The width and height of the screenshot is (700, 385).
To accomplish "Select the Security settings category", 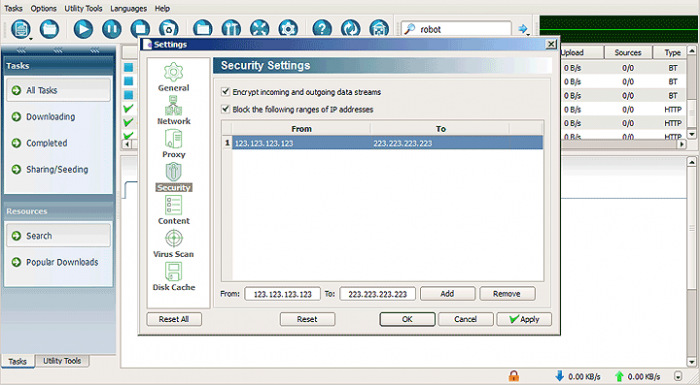I will pos(174,177).
